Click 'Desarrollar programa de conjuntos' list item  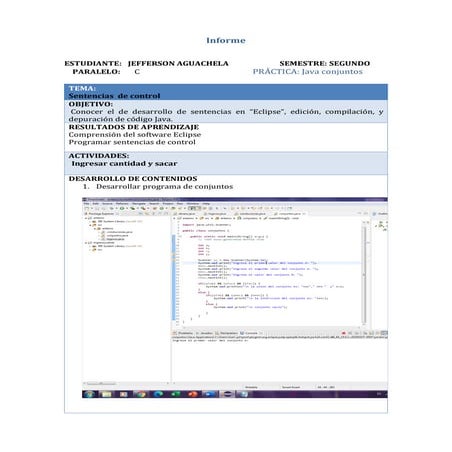tap(165, 186)
